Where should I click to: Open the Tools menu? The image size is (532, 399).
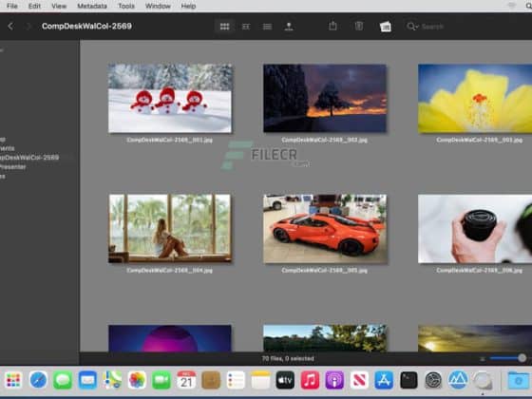point(126,6)
